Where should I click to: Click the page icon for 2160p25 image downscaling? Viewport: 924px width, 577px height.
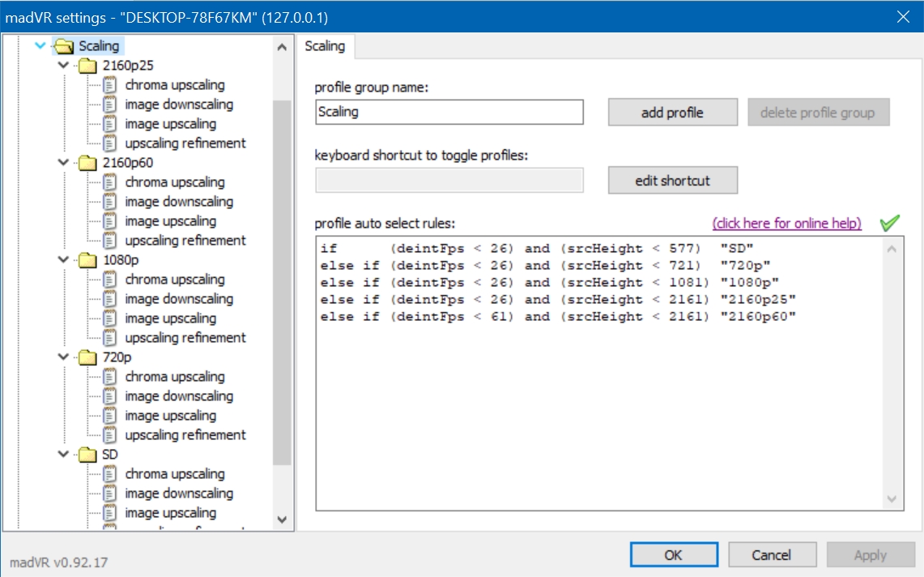(x=109, y=105)
